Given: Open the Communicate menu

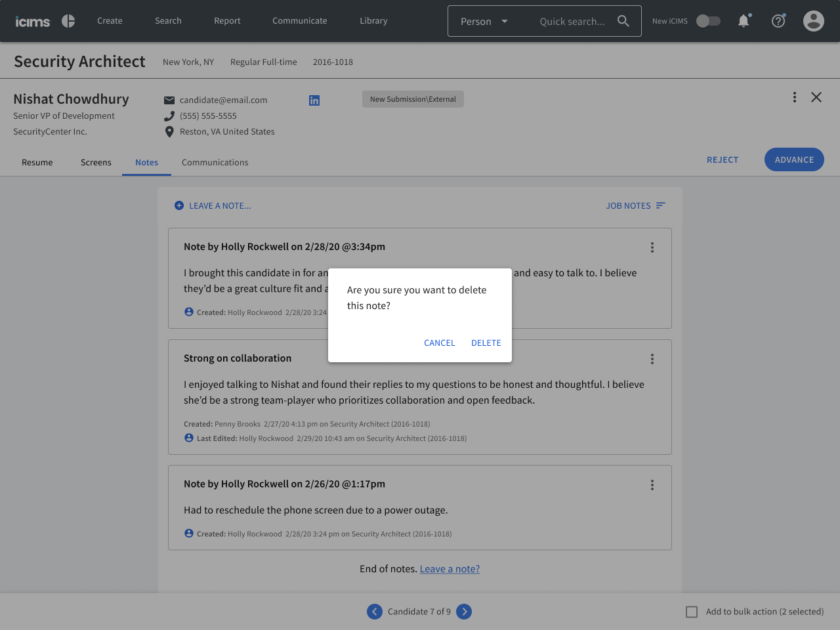Looking at the screenshot, I should (300, 21).
